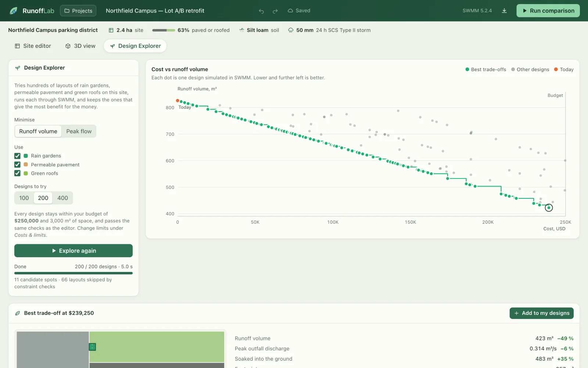Set designs to try to 200
The image size is (588, 368).
[x=43, y=198]
